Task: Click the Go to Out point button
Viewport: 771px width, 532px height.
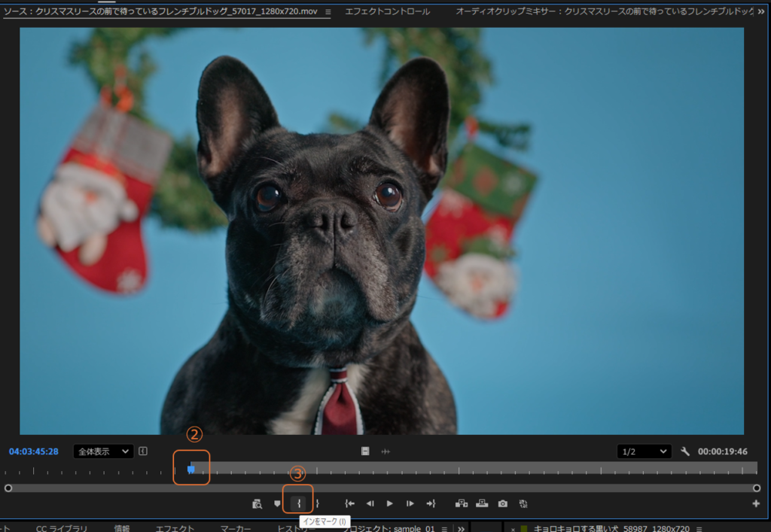Action: tap(431, 503)
